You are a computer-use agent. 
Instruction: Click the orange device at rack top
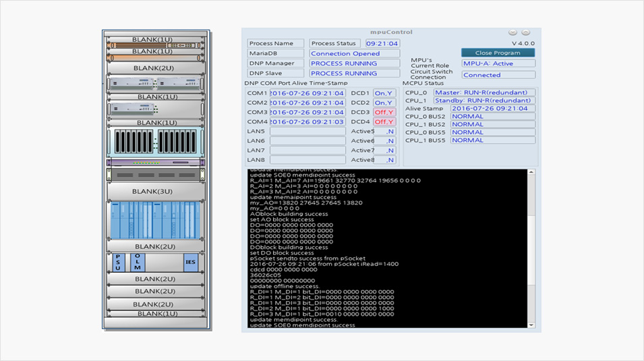coord(156,45)
